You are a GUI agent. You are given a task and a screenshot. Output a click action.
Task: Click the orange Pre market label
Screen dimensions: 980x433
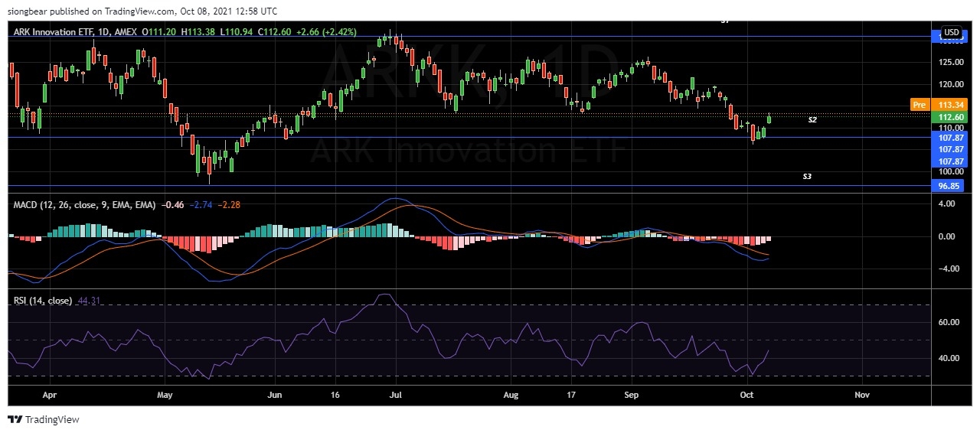(x=919, y=104)
